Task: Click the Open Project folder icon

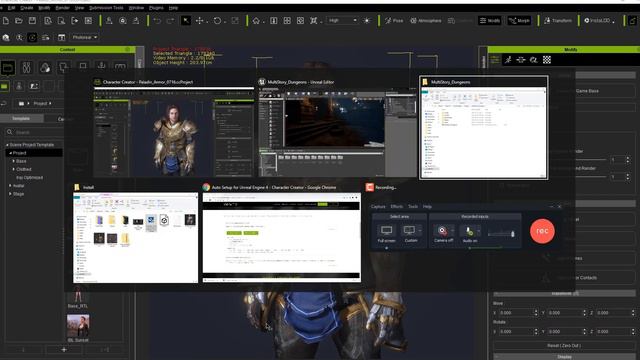Action: tap(19, 20)
